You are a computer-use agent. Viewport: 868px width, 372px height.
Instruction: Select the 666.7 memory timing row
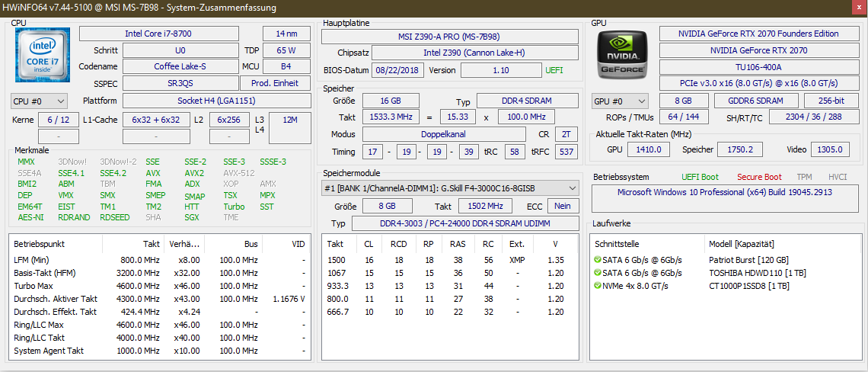449,312
